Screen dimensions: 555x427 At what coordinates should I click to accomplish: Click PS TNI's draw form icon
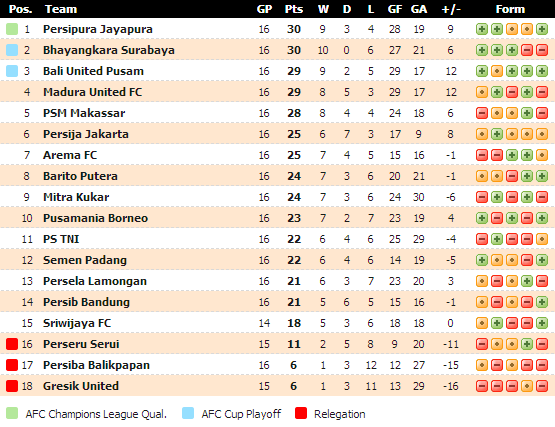click(542, 239)
